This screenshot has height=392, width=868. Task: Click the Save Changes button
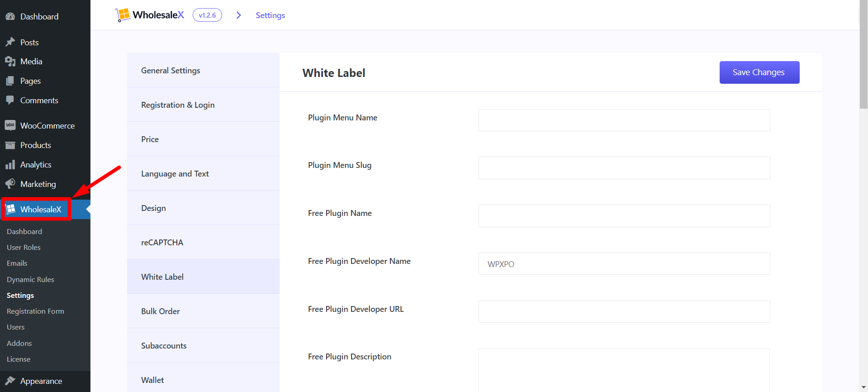pos(759,72)
